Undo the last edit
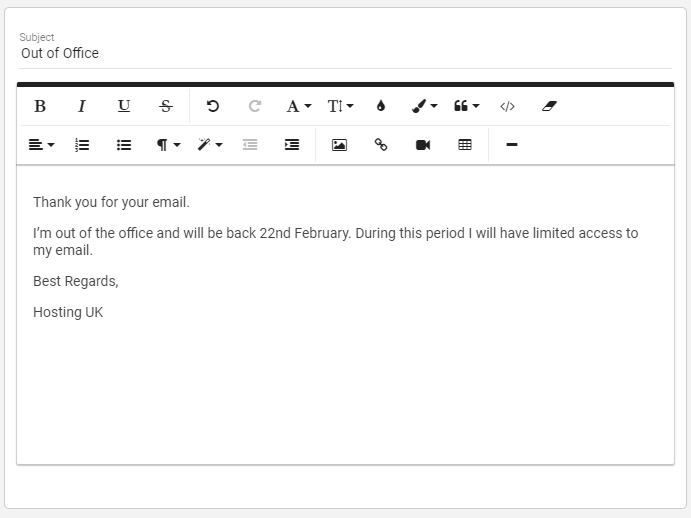The image size is (691, 518). (213, 106)
